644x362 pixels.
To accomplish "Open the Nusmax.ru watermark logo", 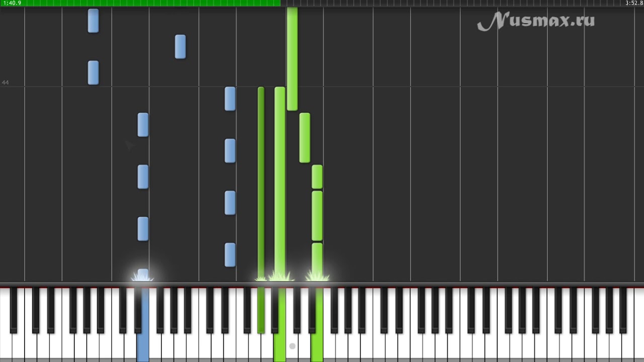I will pyautogui.click(x=536, y=21).
